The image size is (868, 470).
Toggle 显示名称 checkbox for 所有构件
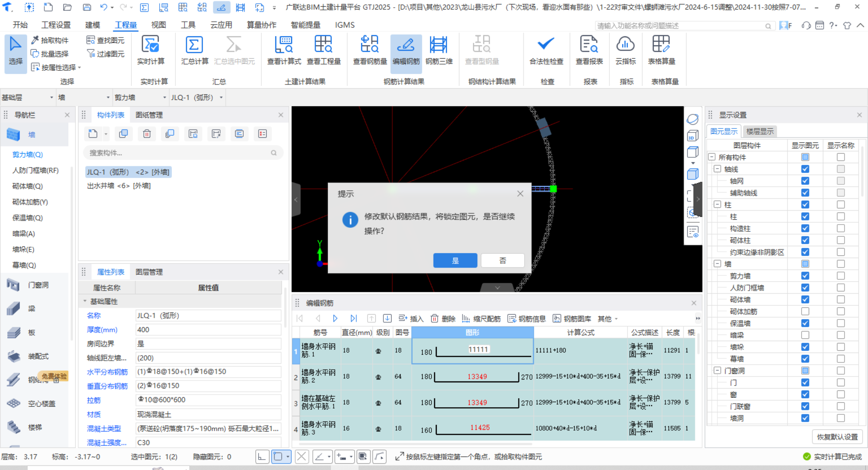[x=841, y=157]
